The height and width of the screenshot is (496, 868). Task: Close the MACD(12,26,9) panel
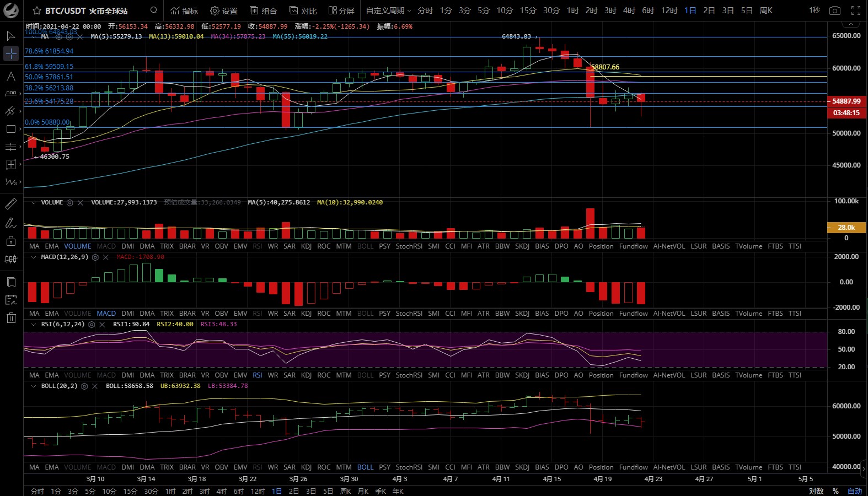(x=105, y=257)
